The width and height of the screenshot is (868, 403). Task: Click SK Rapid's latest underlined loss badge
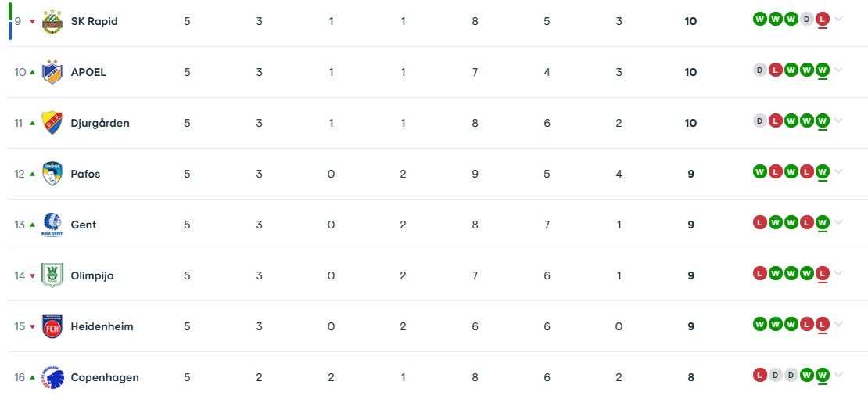click(x=822, y=20)
